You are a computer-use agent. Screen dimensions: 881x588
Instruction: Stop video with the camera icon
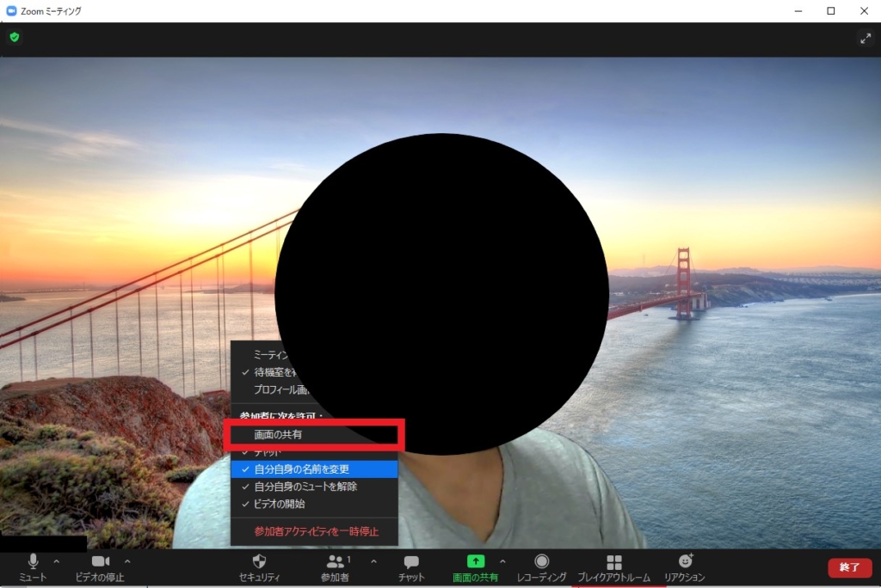pos(101,561)
